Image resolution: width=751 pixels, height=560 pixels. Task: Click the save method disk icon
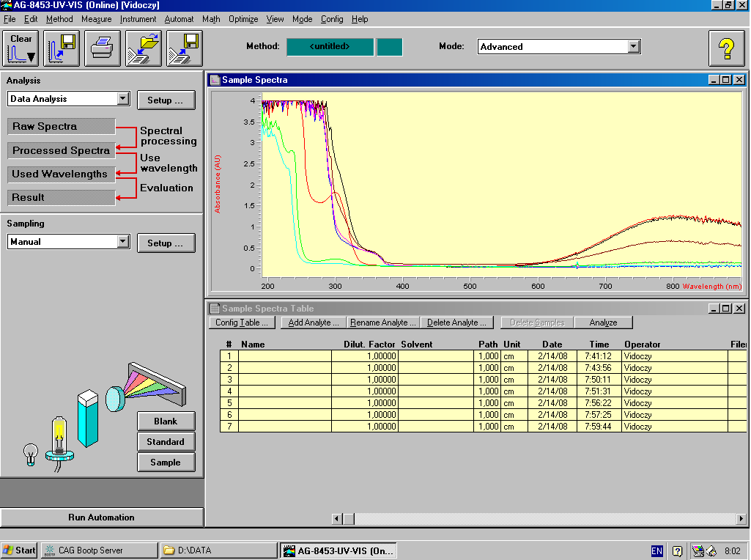[185, 48]
